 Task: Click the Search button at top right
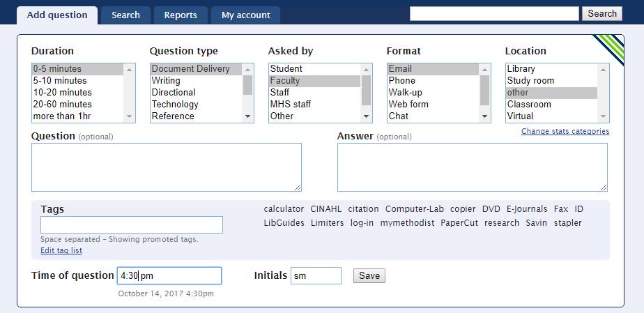tap(601, 13)
